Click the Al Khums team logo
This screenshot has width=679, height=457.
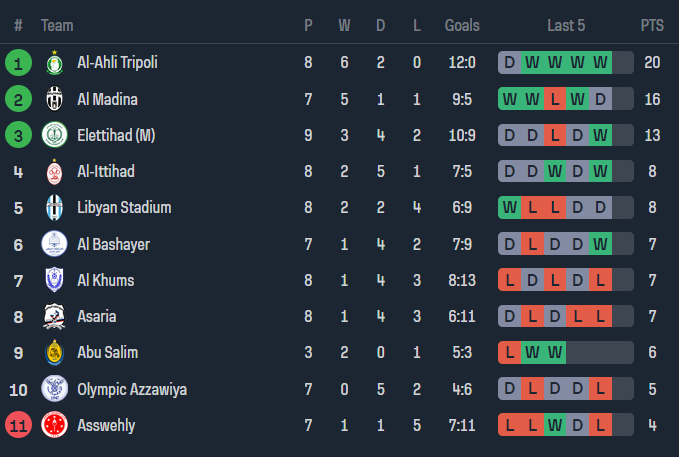point(54,280)
